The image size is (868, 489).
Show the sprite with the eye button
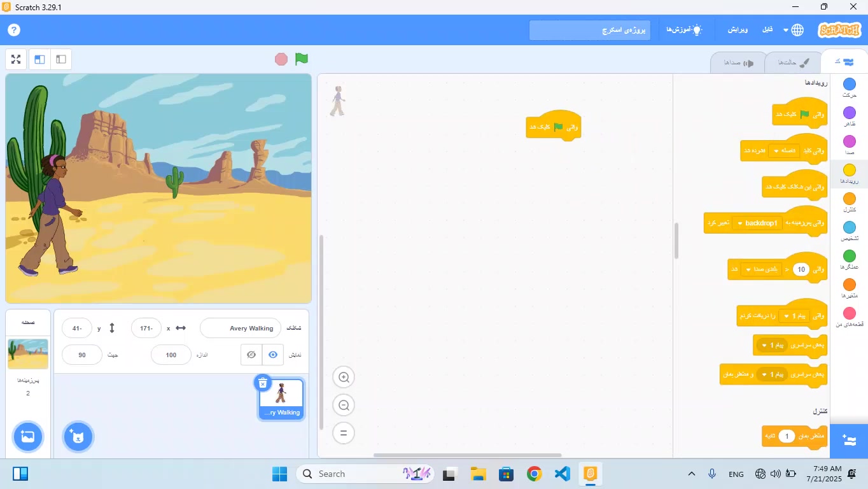coord(273,355)
